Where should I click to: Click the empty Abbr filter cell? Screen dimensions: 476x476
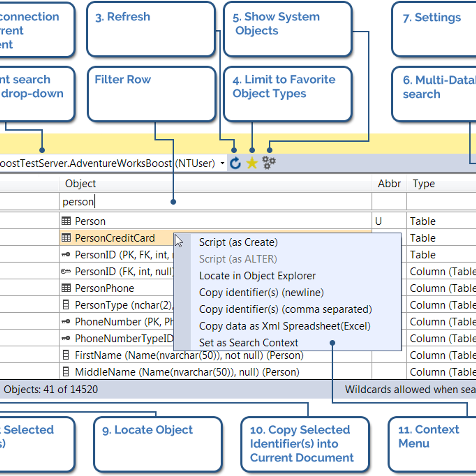(389, 202)
